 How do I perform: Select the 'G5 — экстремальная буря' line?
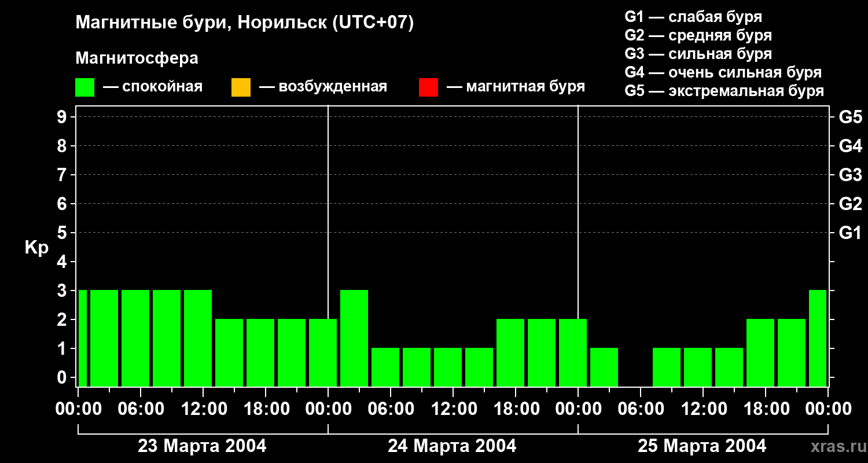724,91
